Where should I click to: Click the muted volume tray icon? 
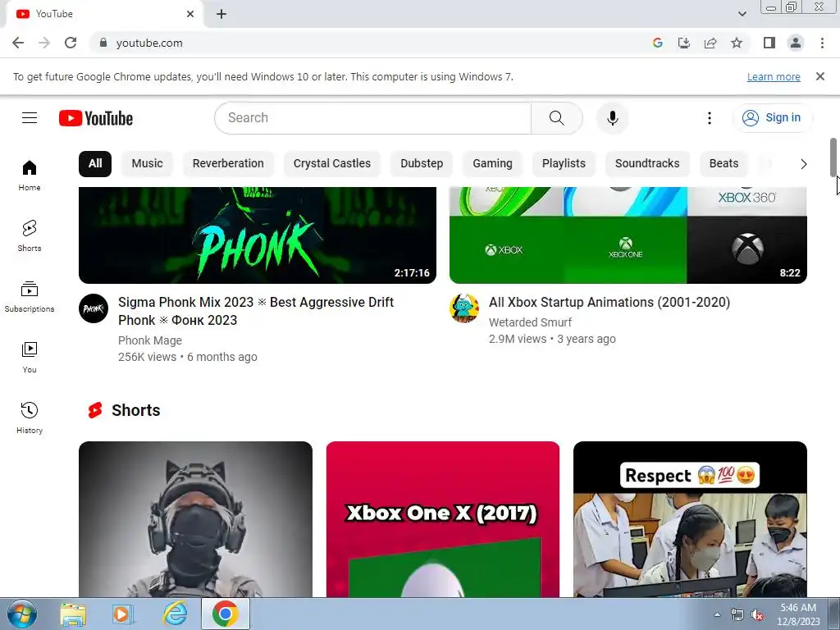tap(757, 615)
